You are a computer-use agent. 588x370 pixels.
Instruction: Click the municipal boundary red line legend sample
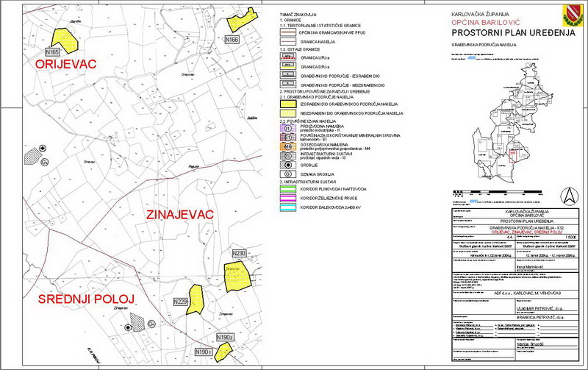(x=287, y=32)
